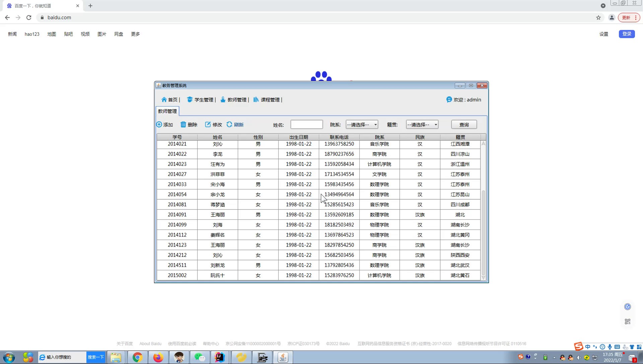Viewport: 643px width, 364px height.
Task: Open the hao123 link
Action: pos(32,34)
